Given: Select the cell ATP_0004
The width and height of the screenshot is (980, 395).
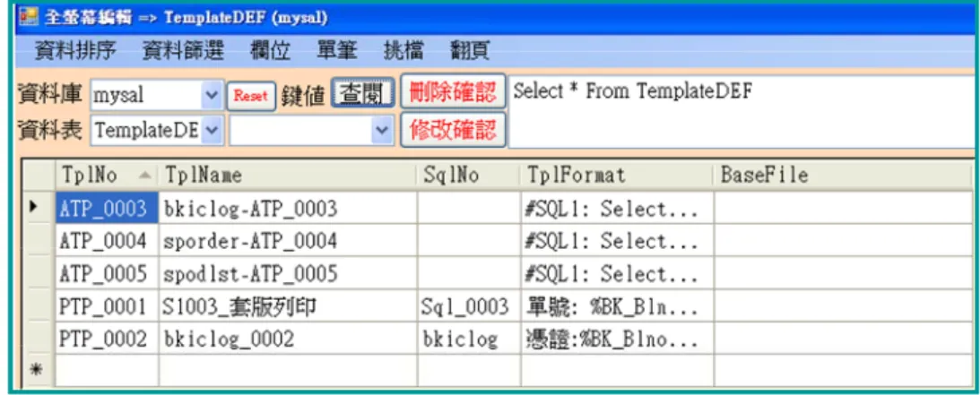Looking at the screenshot, I should [x=107, y=240].
